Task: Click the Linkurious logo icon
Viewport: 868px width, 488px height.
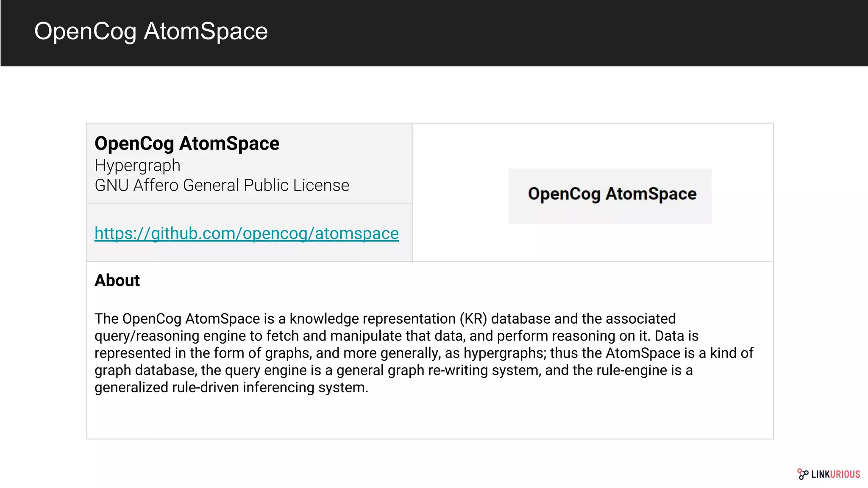Action: pyautogui.click(x=803, y=474)
